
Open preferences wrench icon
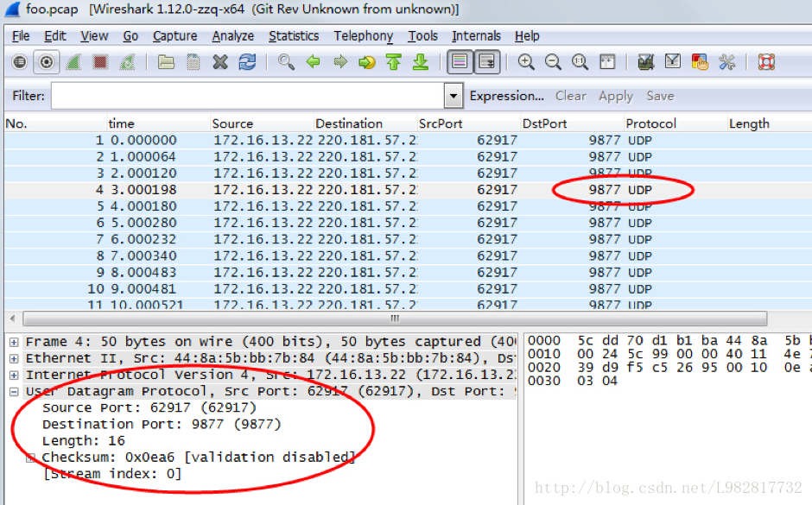[x=727, y=63]
